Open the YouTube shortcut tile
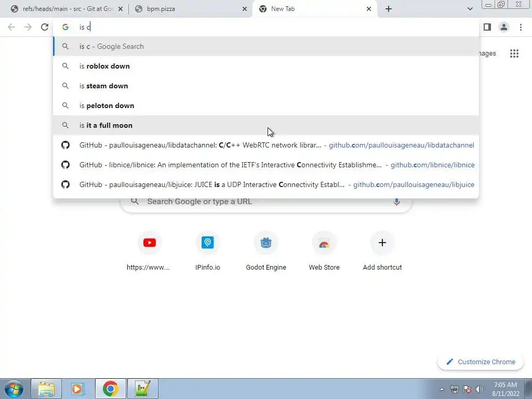This screenshot has height=399, width=532. coord(149,251)
